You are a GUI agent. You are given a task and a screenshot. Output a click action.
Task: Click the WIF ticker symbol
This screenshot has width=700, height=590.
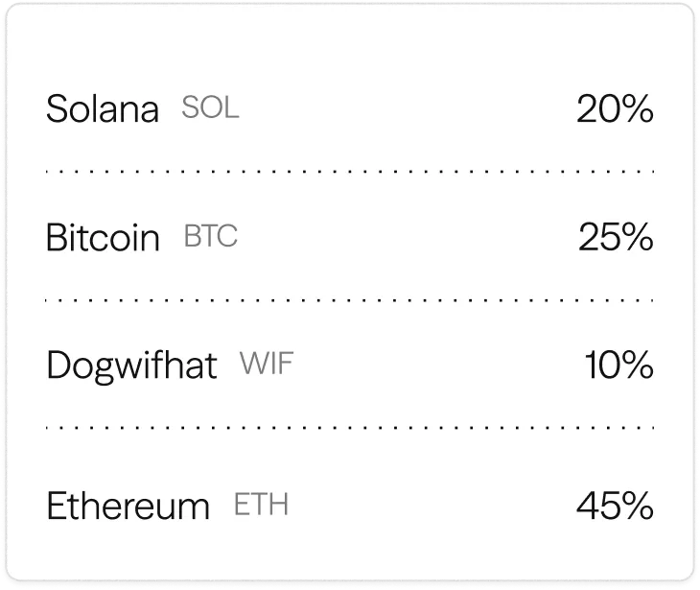click(266, 365)
